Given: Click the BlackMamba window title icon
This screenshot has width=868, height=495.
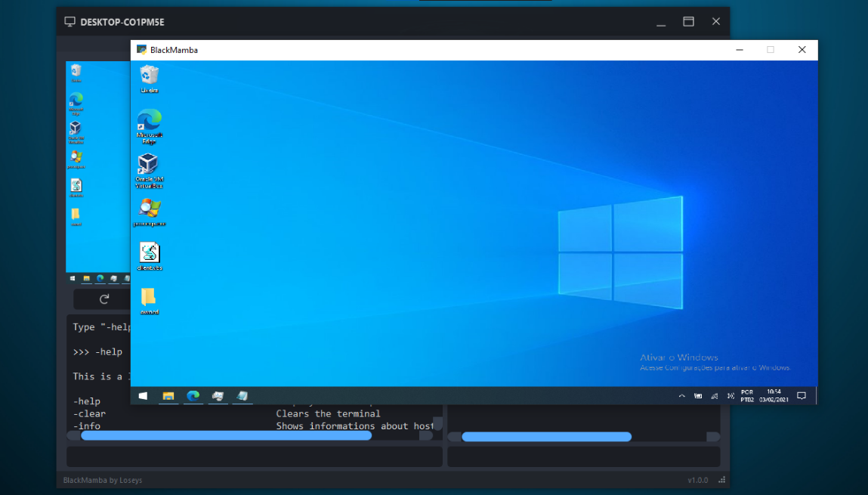Looking at the screenshot, I should pos(141,50).
